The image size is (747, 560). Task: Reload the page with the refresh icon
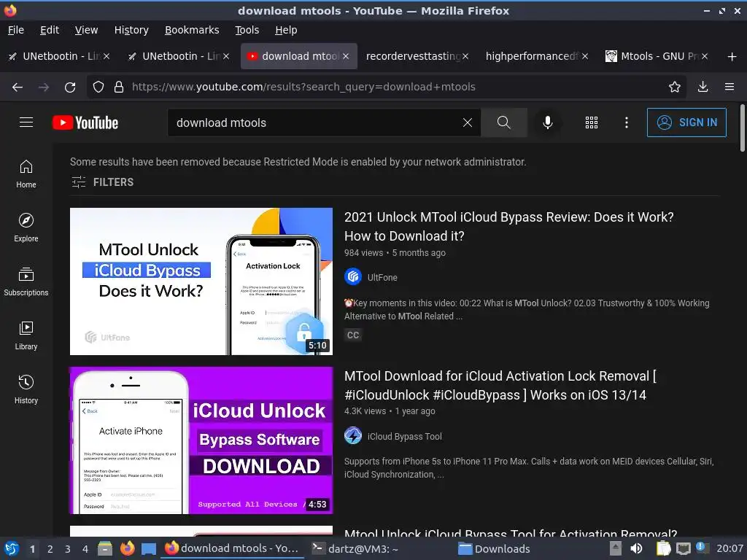pyautogui.click(x=70, y=87)
